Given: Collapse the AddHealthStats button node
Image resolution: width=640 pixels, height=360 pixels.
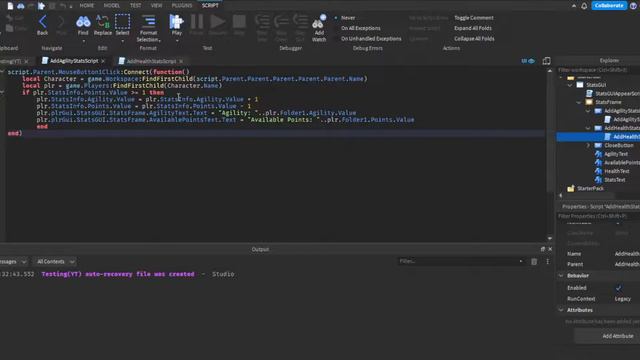Looking at the screenshot, I should point(588,128).
